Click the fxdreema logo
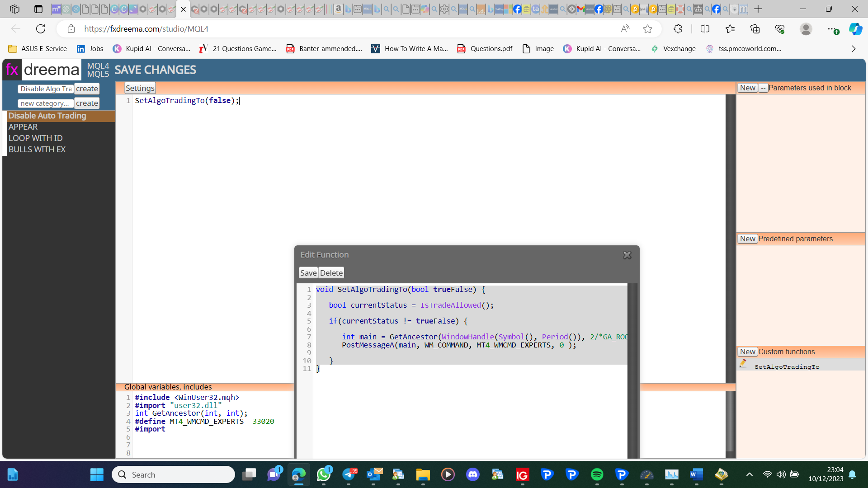Screen dimensions: 868x488 [x=43, y=70]
